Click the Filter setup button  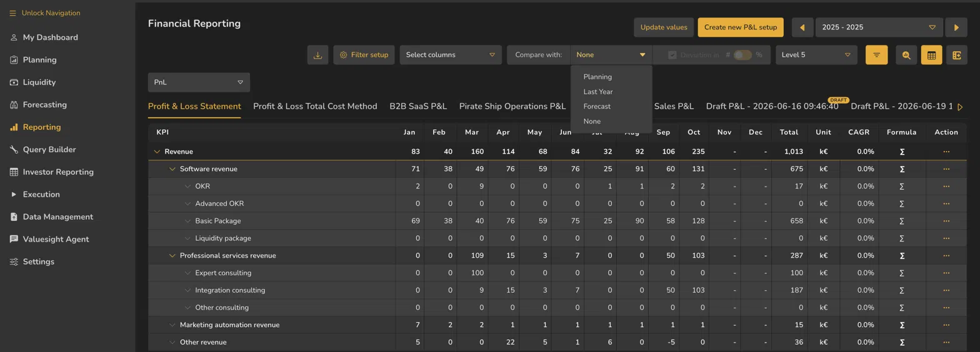point(364,55)
